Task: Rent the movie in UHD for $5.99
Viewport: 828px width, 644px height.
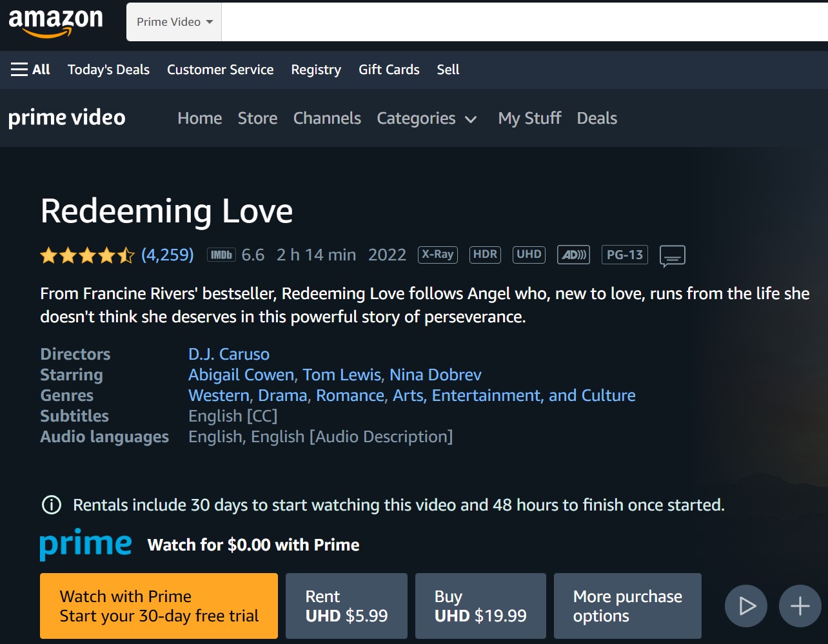Action: point(346,606)
